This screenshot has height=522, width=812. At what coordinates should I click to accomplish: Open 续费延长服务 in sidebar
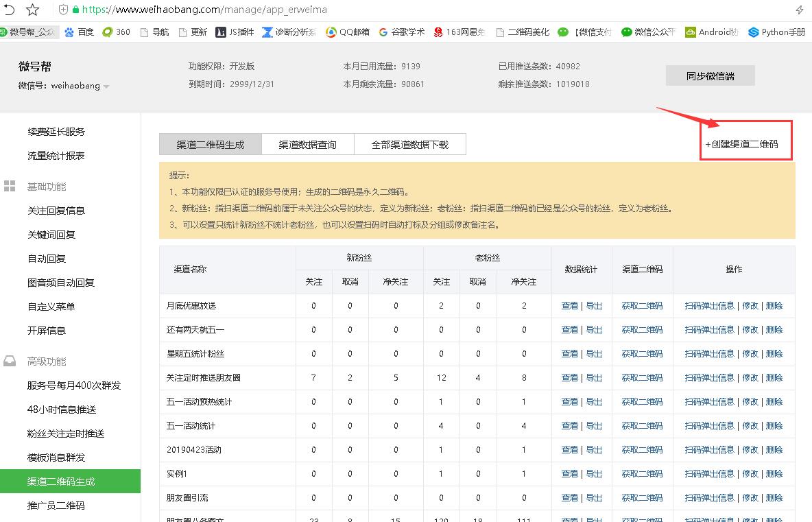(x=56, y=132)
